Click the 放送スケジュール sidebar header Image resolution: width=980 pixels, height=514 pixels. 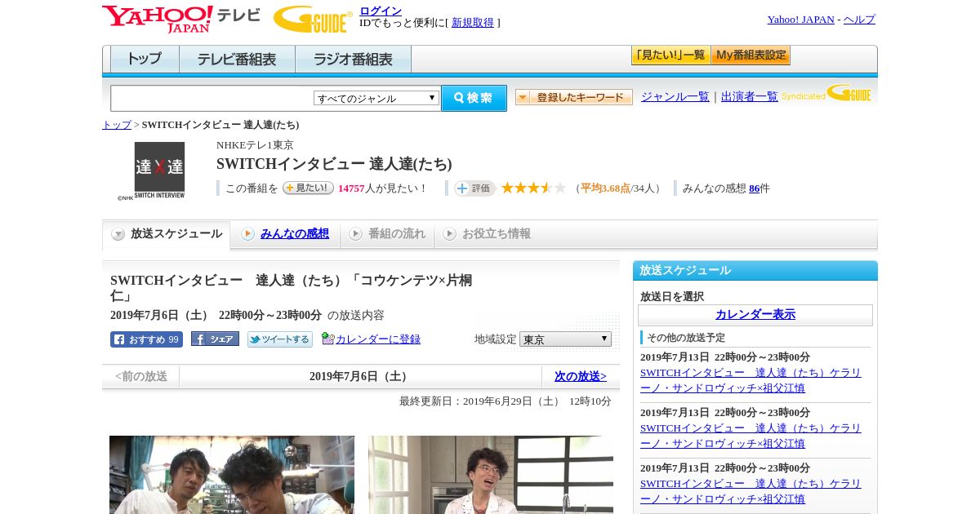coord(755,270)
